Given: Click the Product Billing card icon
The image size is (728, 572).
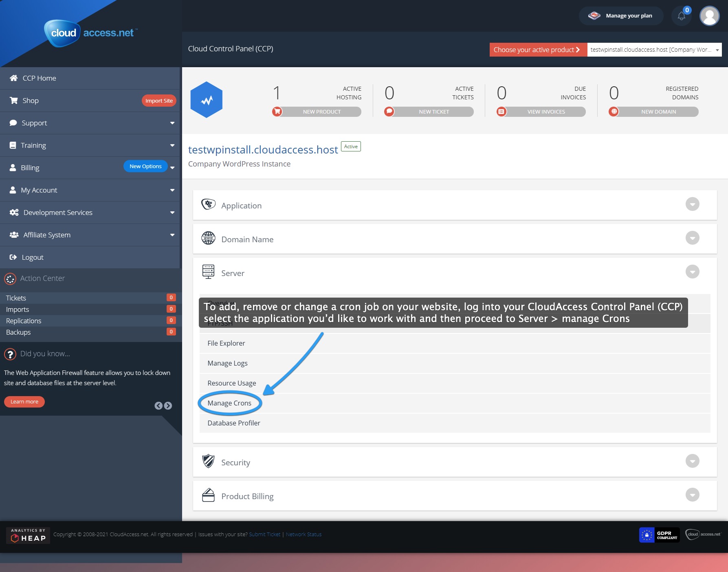Looking at the screenshot, I should [208, 495].
